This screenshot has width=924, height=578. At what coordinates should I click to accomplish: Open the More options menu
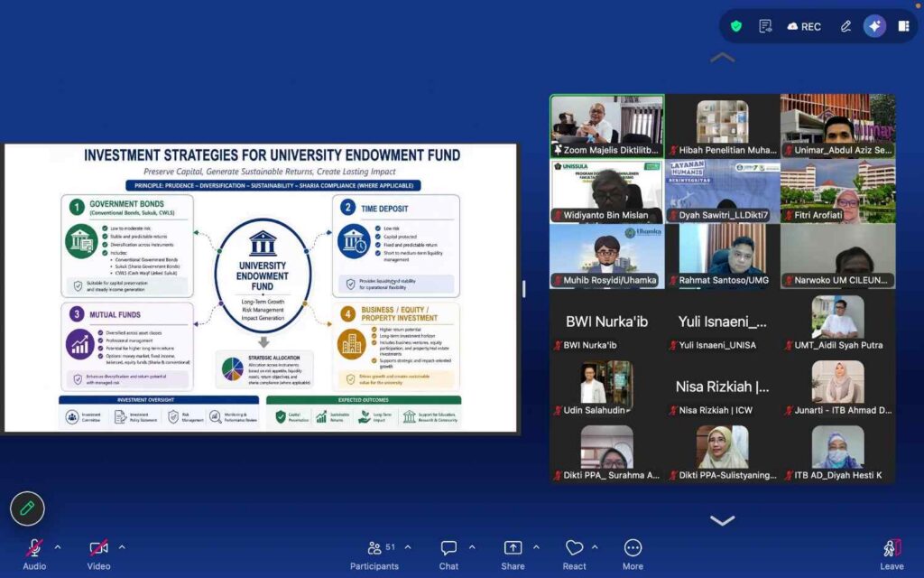pos(633,555)
